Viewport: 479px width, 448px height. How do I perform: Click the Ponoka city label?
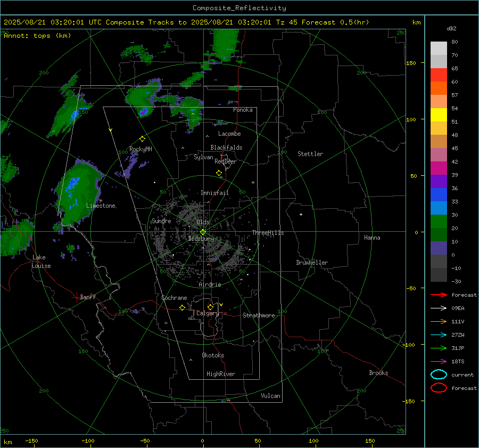[x=243, y=110]
